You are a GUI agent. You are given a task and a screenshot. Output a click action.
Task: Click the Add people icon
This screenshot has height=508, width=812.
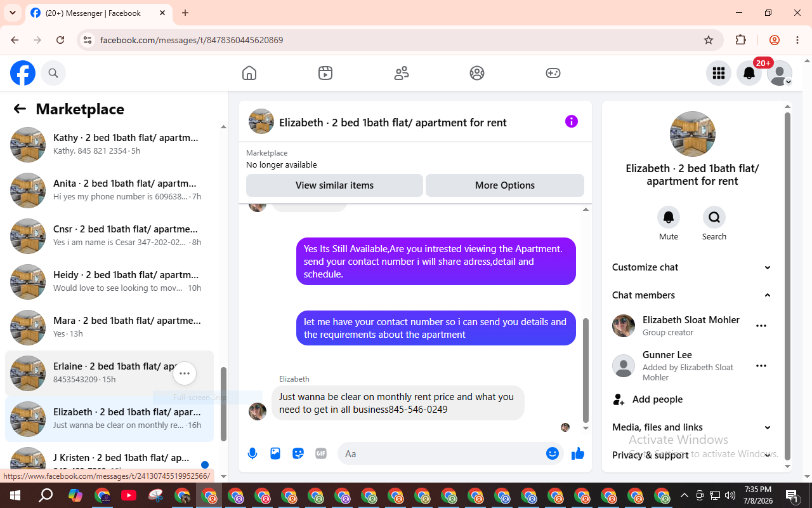pos(619,399)
